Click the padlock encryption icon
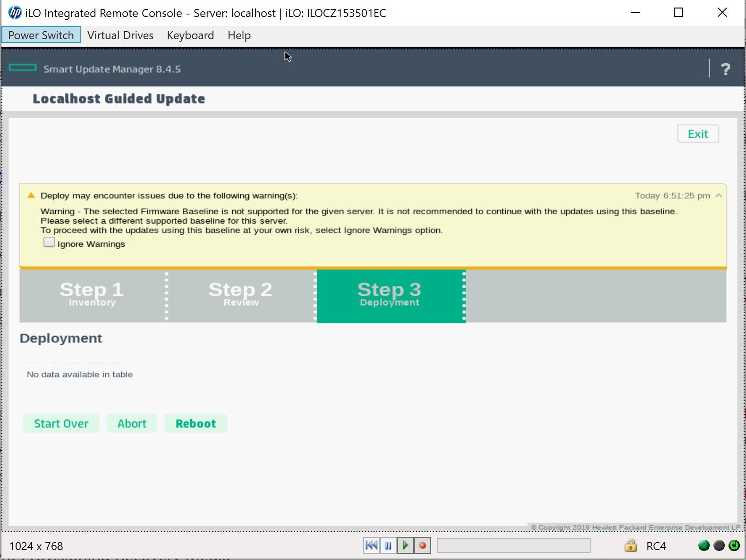746x560 pixels. [631, 546]
